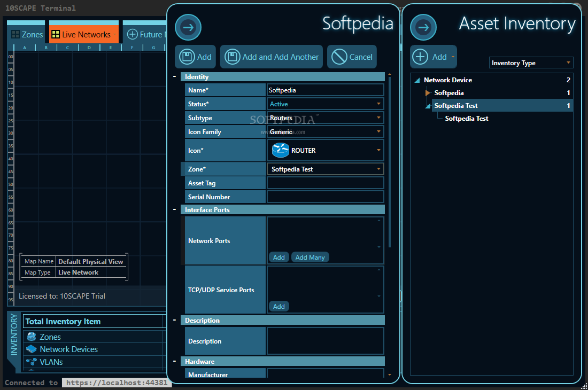Click Add in Network Ports field
This screenshot has height=390, width=588.
(x=278, y=258)
